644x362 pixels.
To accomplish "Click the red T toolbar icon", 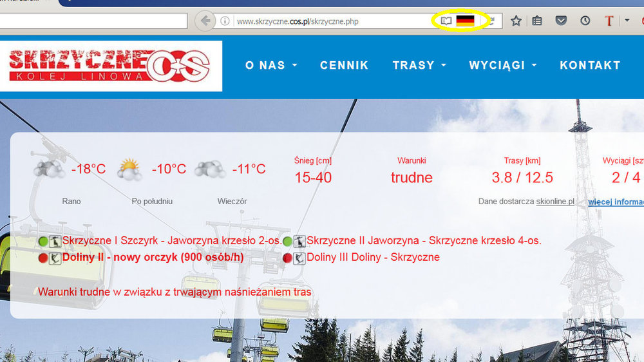I will pyautogui.click(x=609, y=21).
